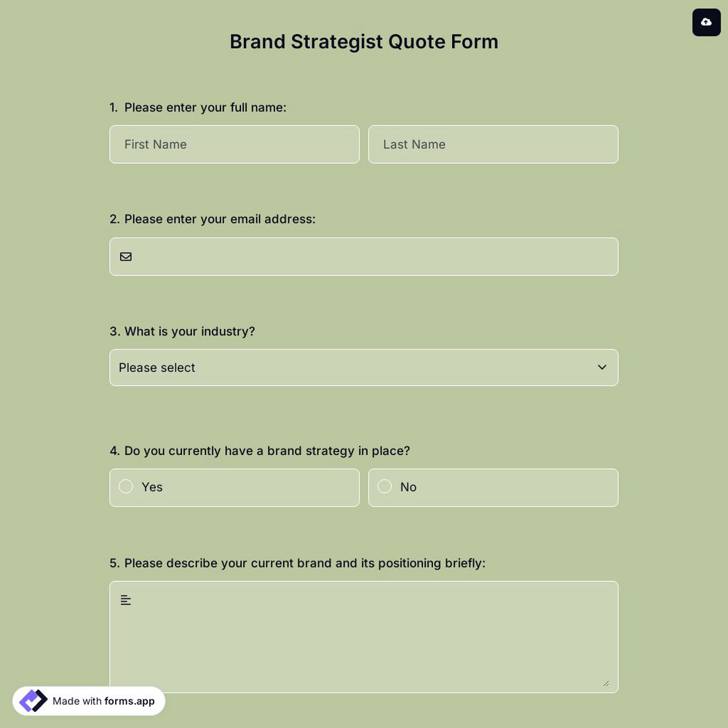Click the resize handle on the description box

(x=607, y=683)
